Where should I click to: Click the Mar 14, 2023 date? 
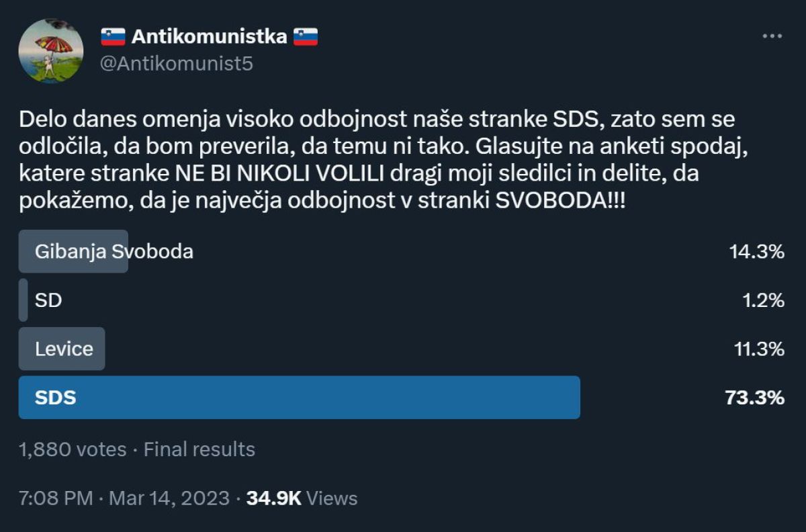click(169, 498)
